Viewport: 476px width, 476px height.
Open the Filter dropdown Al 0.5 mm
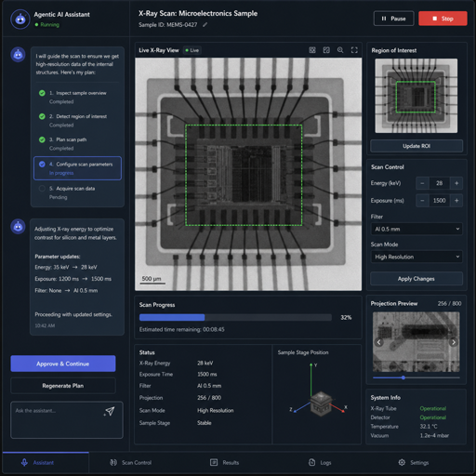tap(416, 229)
